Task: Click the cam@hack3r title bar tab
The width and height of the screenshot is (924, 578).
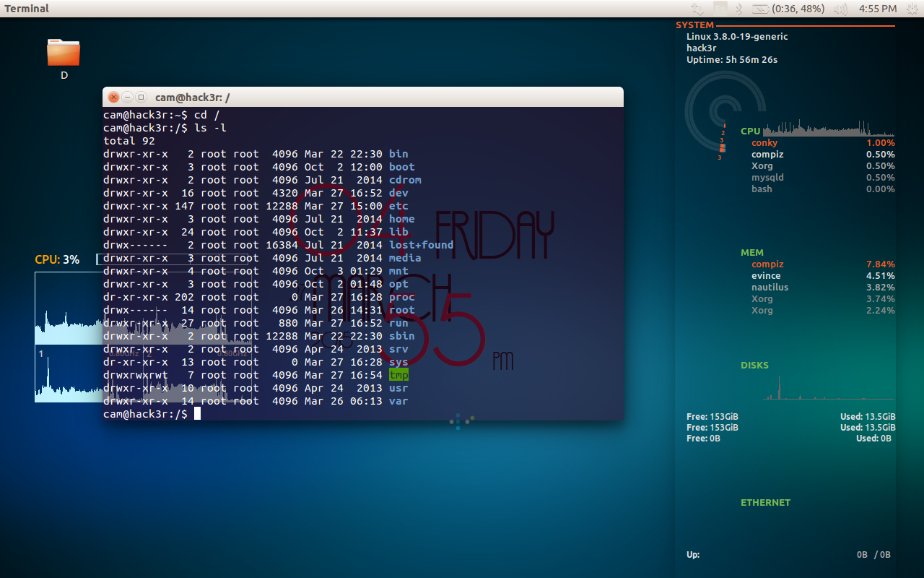Action: [x=190, y=96]
